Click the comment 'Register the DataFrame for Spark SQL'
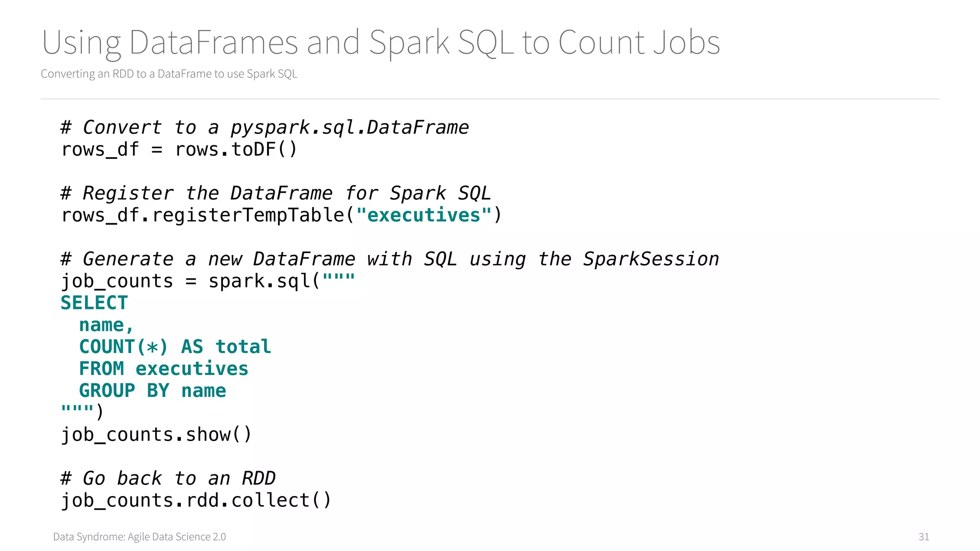Screen dimensions: 980x551 (276, 194)
